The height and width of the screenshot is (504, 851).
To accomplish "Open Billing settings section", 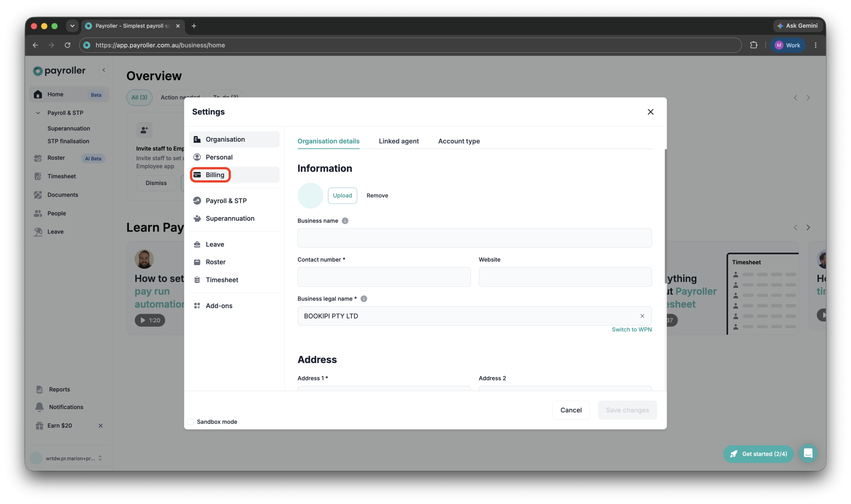I will [x=234, y=174].
